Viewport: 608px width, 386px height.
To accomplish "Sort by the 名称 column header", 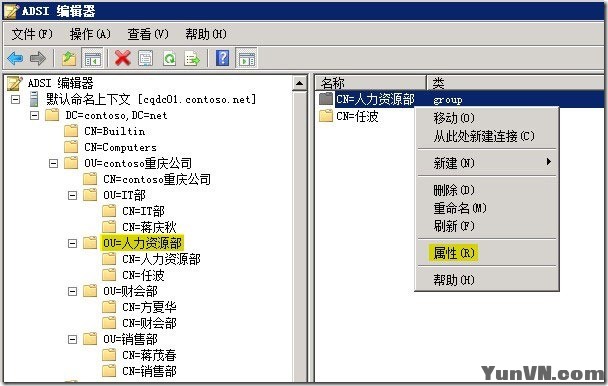I will [370, 83].
